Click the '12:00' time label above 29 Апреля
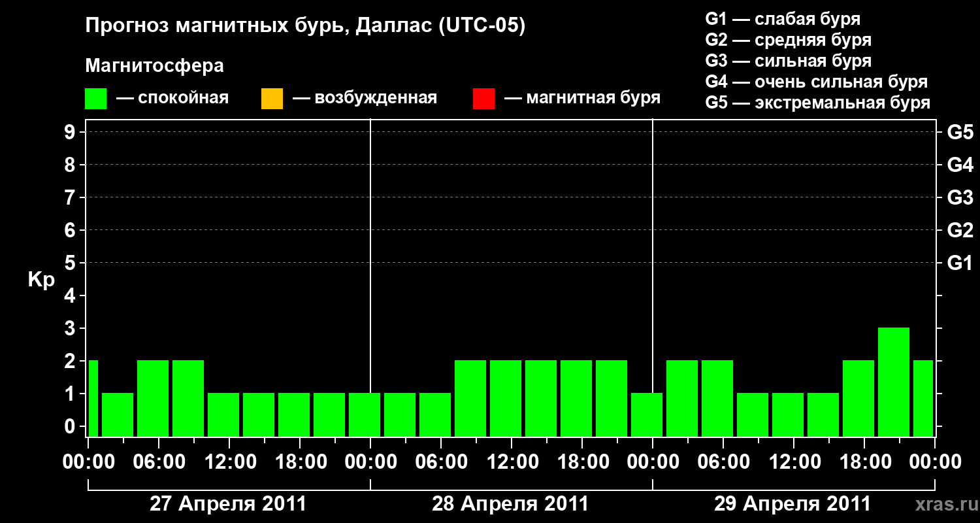Viewport: 980px width, 523px height. [x=794, y=462]
